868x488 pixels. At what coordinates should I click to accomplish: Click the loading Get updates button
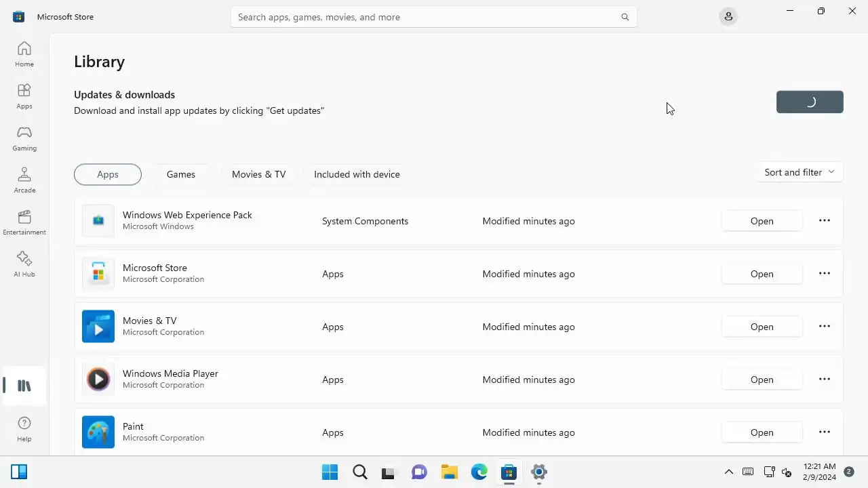point(810,102)
